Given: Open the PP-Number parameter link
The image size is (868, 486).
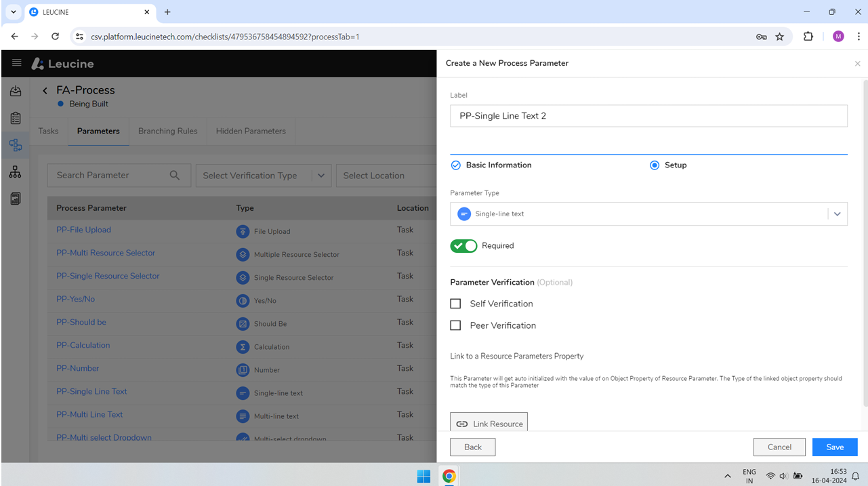Looking at the screenshot, I should pos(77,368).
